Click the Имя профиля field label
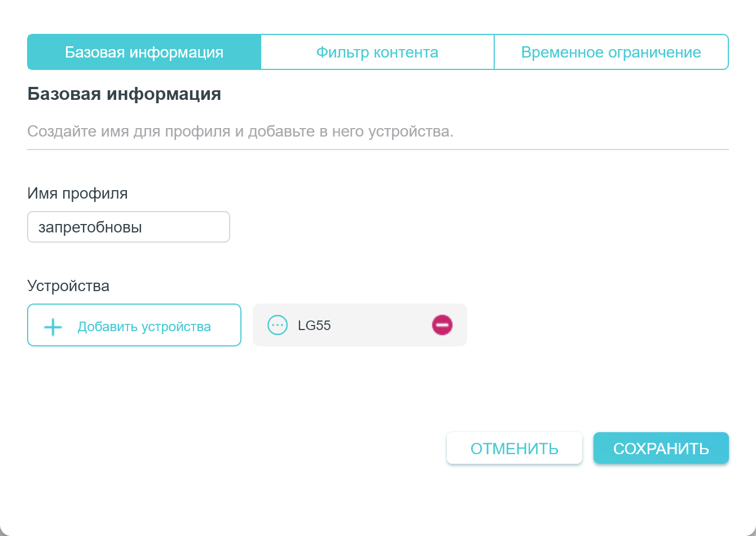 click(x=77, y=194)
